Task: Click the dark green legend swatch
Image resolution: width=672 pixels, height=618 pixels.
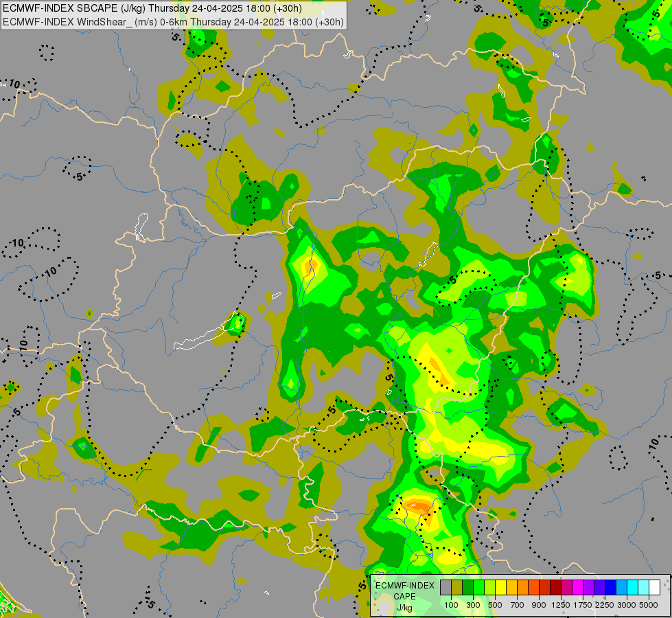Action: point(468,588)
